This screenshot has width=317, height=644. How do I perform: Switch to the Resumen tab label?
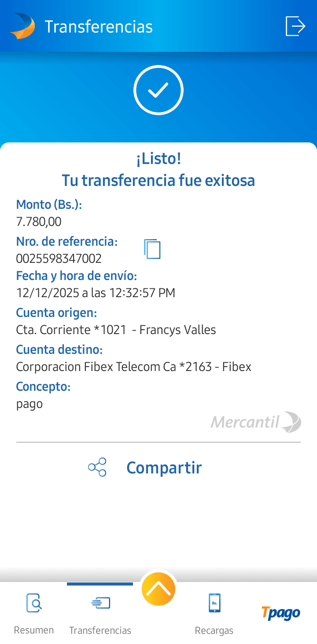pos(34,630)
